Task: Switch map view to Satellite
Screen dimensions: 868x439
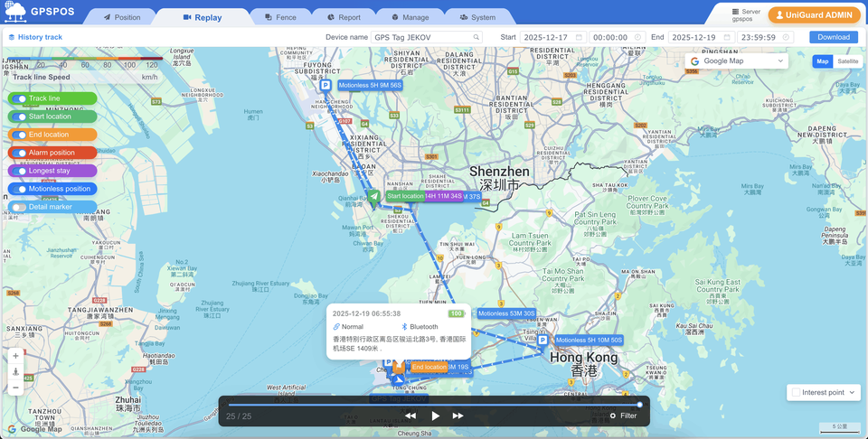Action: tap(848, 61)
